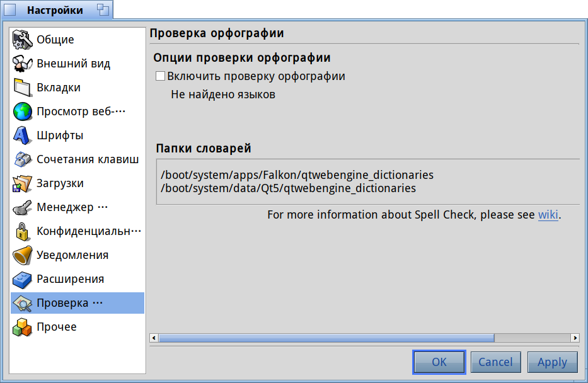The width and height of the screenshot is (588, 383).
Task: Click the blue horizontal scrollbar thumb
Action: pyautogui.click(x=326, y=338)
